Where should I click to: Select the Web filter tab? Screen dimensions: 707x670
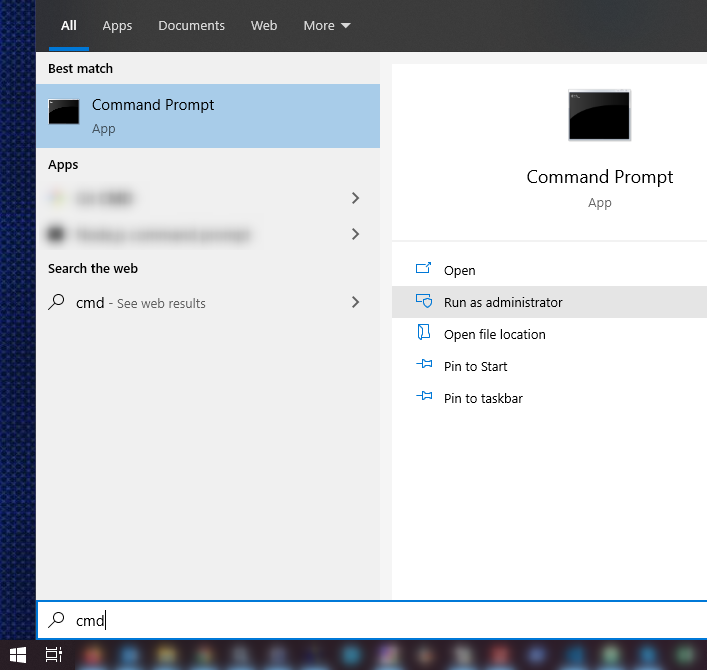pyautogui.click(x=264, y=26)
